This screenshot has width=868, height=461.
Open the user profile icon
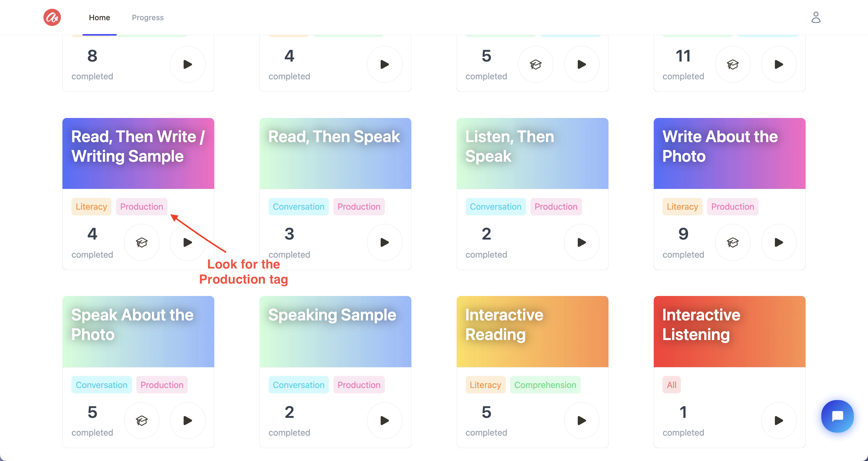(816, 17)
